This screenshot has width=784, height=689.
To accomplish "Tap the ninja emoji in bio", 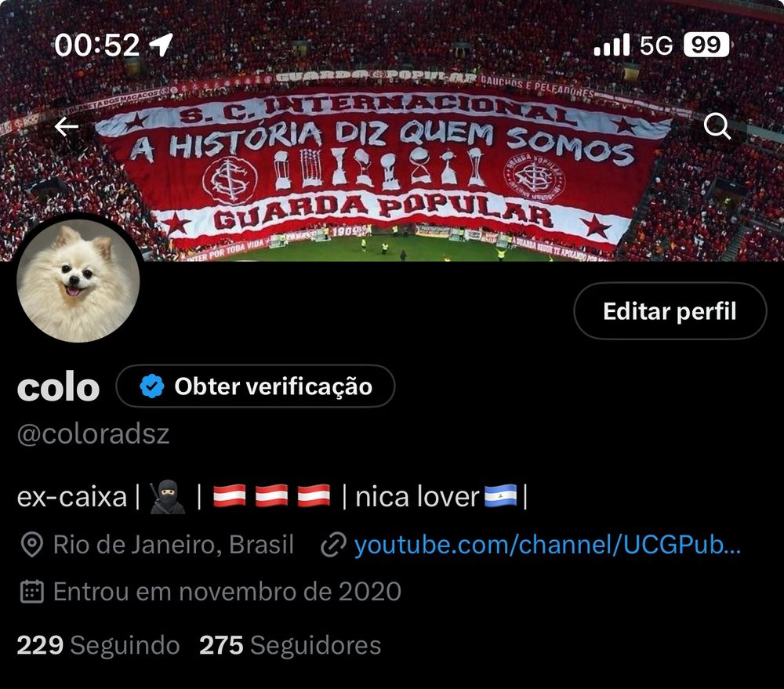I will click(x=168, y=497).
